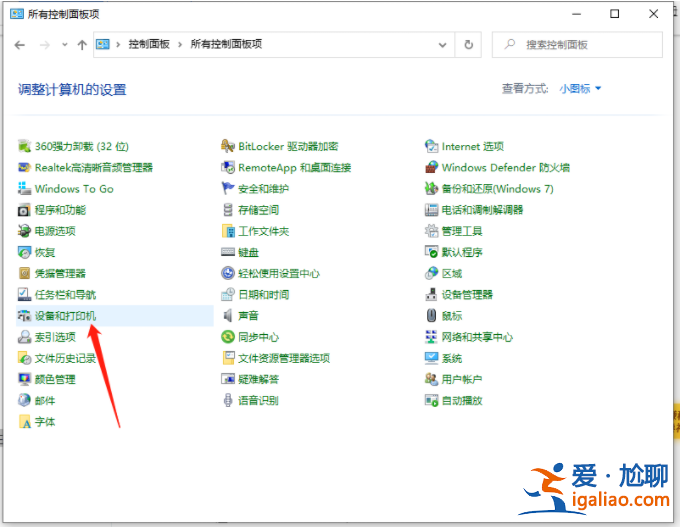This screenshot has height=527, width=682.
Task: Click the 颜色管理 monitor icon
Action: (x=24, y=379)
